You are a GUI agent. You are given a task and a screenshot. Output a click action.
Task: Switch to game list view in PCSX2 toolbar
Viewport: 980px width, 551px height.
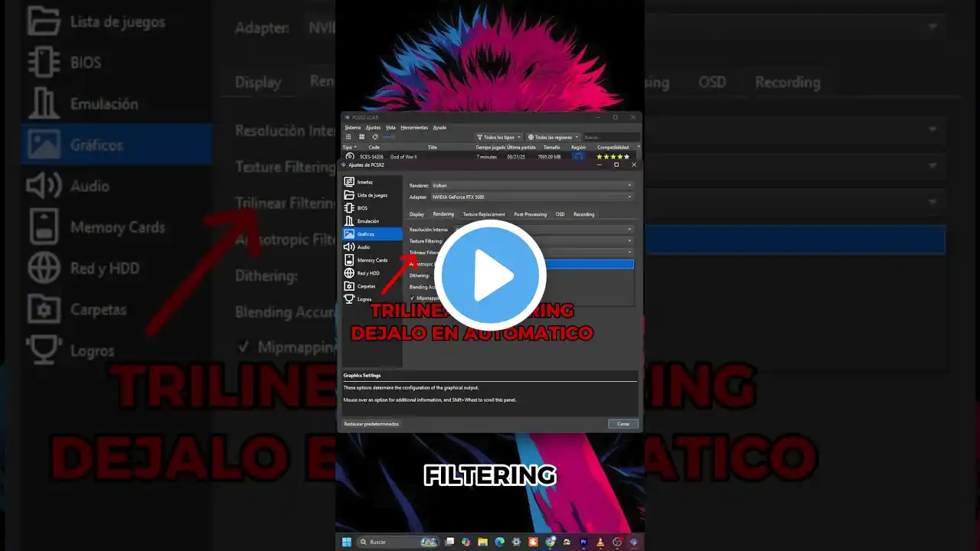[x=348, y=137]
